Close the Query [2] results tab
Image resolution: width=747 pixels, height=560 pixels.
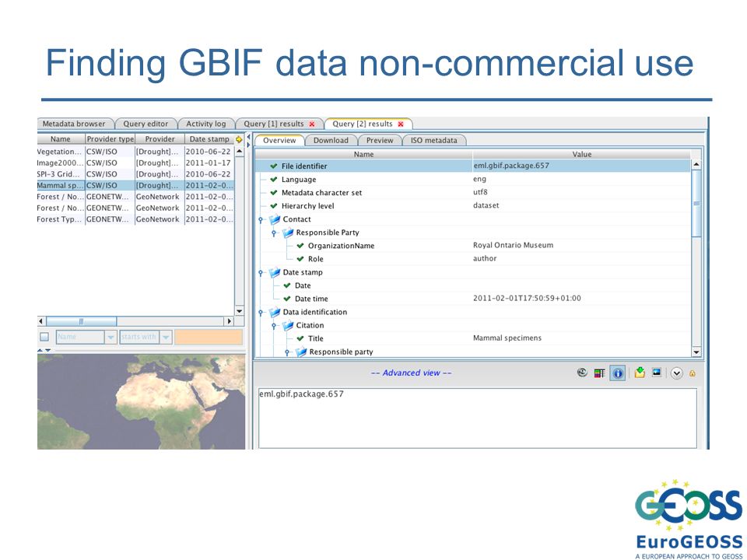tap(401, 124)
